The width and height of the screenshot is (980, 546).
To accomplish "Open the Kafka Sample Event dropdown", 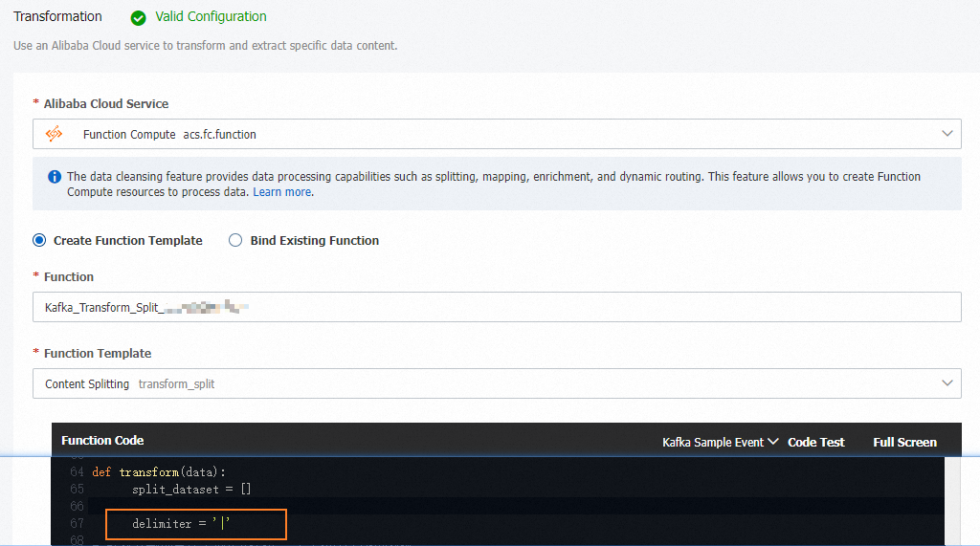I will pos(720,442).
